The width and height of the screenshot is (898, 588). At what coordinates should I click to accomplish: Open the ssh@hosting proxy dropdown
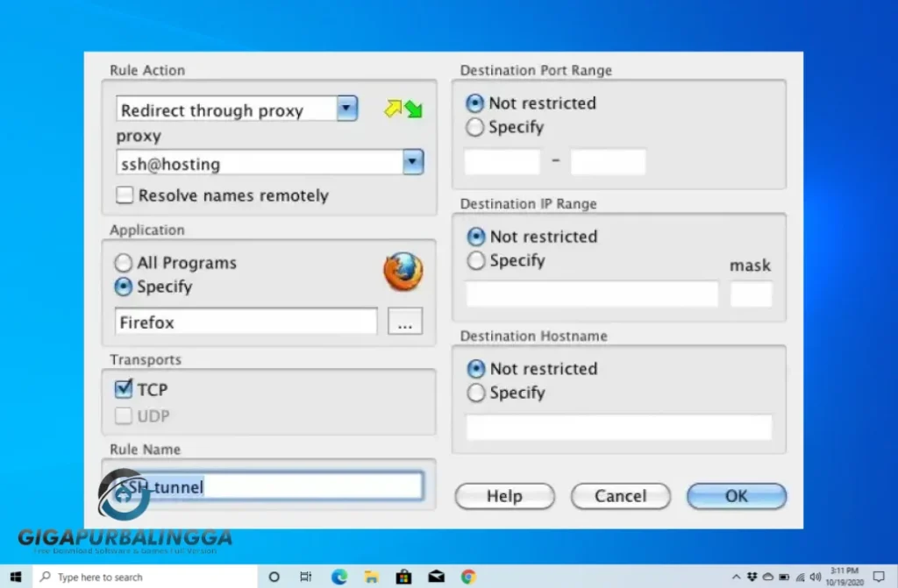click(x=412, y=162)
